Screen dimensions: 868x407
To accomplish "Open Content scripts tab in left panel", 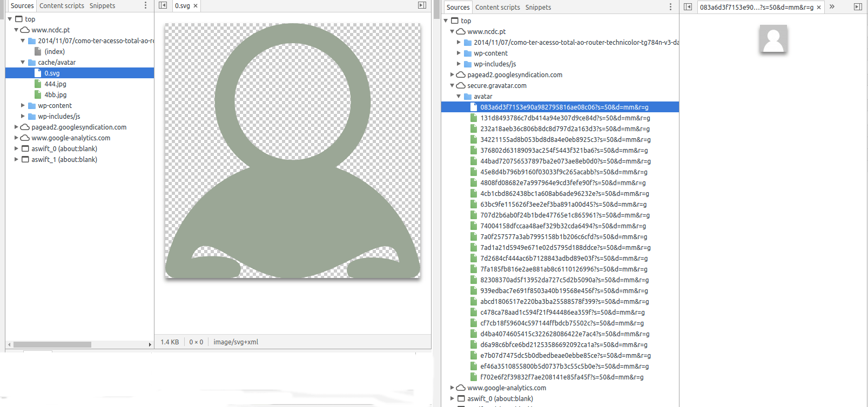I will point(62,6).
